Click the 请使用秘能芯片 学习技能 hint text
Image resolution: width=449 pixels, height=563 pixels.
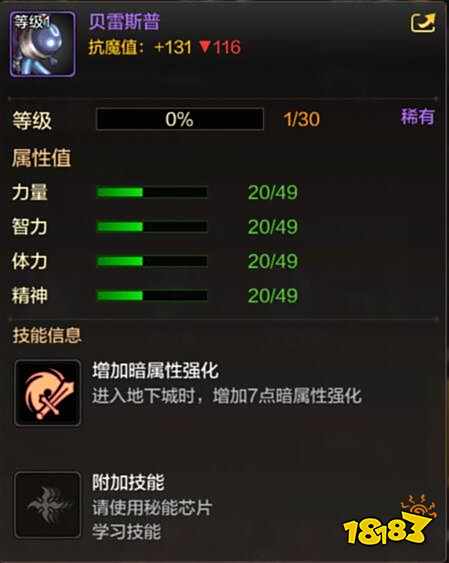pos(152,520)
